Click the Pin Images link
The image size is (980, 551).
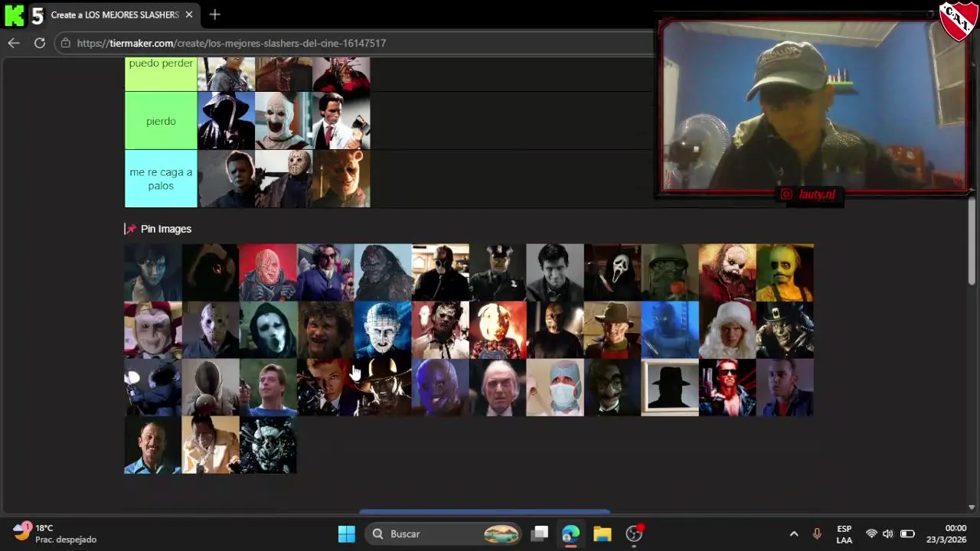(165, 229)
